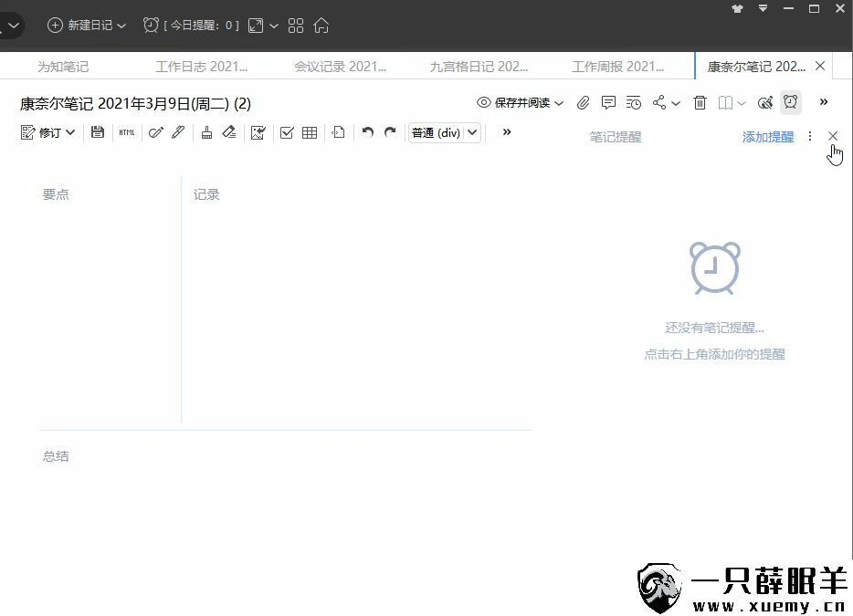Click the save floppy disk icon

coord(98,132)
